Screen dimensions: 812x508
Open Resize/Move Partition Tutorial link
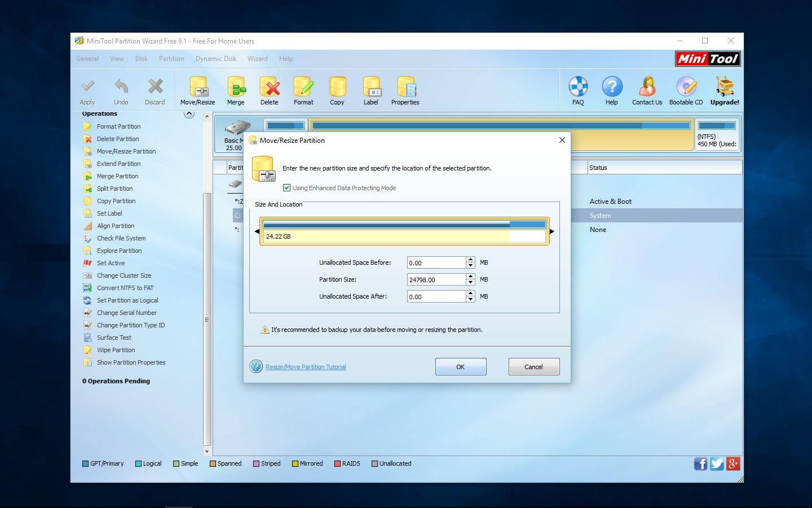point(306,367)
